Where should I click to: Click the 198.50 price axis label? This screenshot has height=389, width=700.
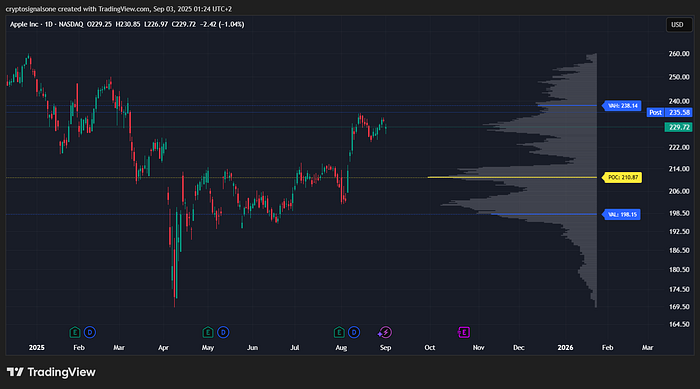click(679, 213)
